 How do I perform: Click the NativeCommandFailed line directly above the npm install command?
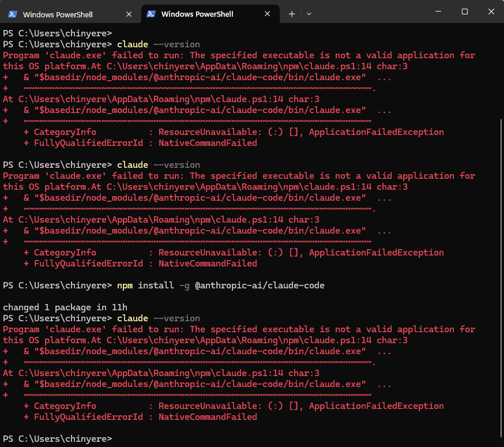click(141, 264)
